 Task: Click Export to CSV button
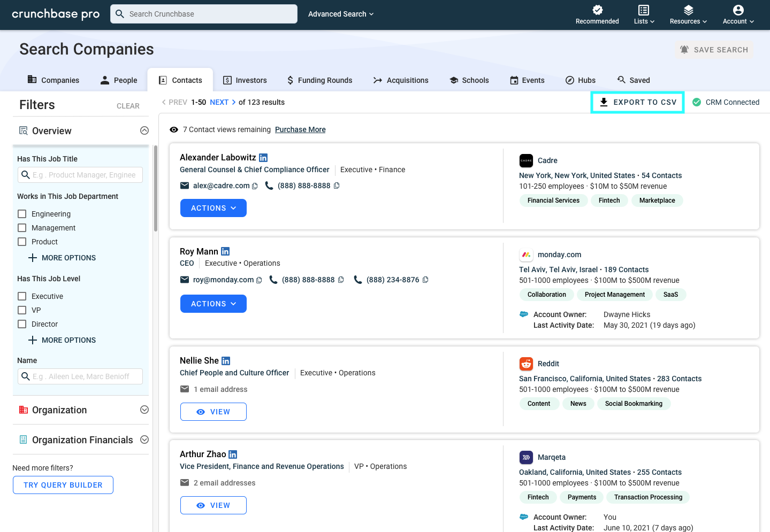(638, 102)
